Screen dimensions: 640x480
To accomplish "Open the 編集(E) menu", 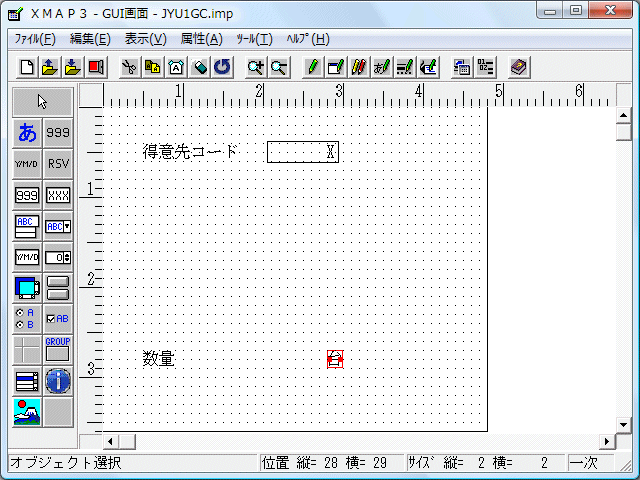I will 90,39.
